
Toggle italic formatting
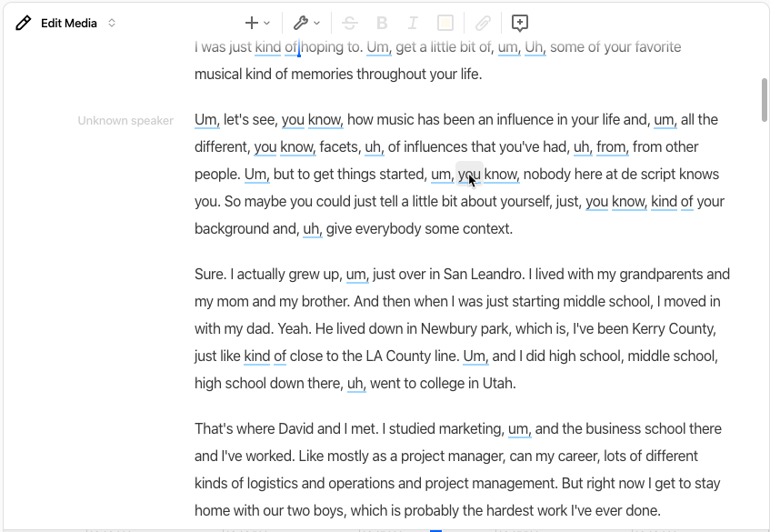pyautogui.click(x=413, y=23)
